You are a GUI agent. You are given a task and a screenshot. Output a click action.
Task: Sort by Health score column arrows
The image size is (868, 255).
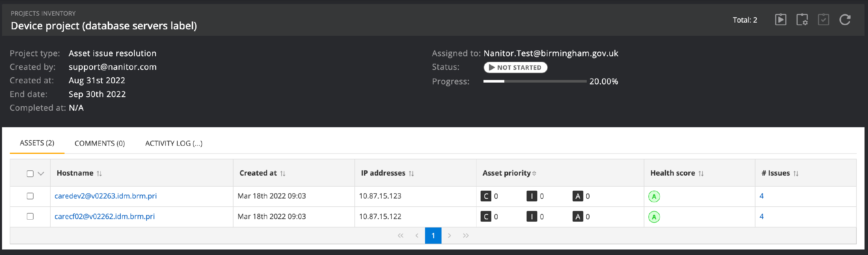click(701, 173)
